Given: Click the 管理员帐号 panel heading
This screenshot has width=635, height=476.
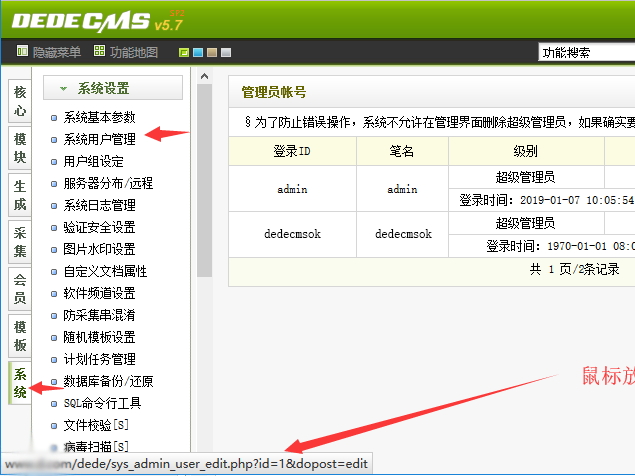Looking at the screenshot, I should pyautogui.click(x=274, y=92).
